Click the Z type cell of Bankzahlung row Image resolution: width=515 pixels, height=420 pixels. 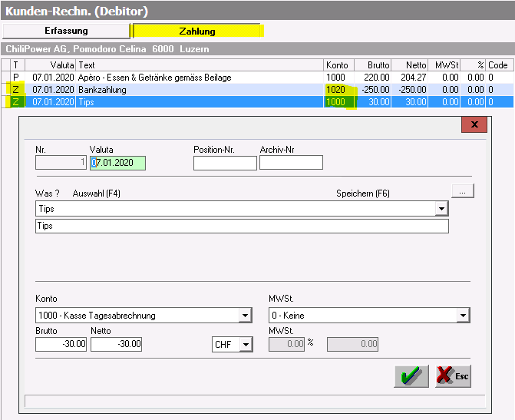click(16, 90)
